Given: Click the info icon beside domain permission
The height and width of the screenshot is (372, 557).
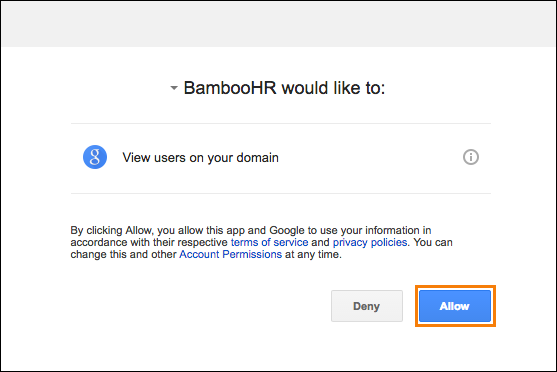Looking at the screenshot, I should pos(471,157).
